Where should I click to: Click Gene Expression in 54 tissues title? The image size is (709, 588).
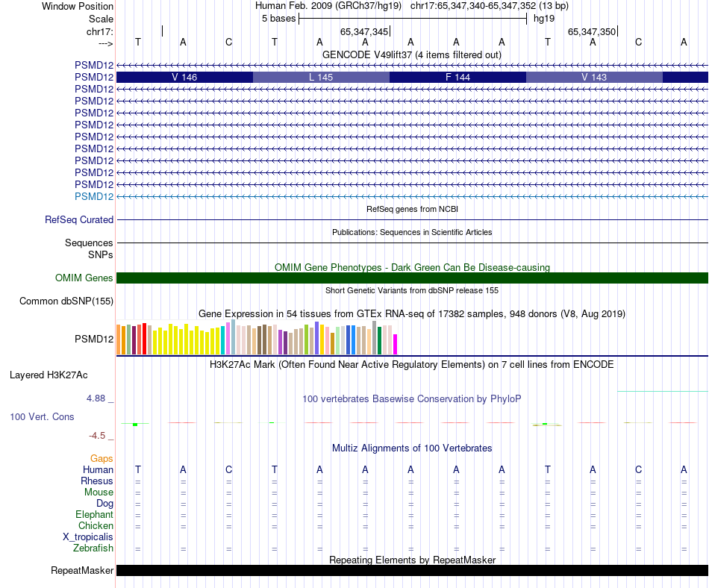[412, 313]
